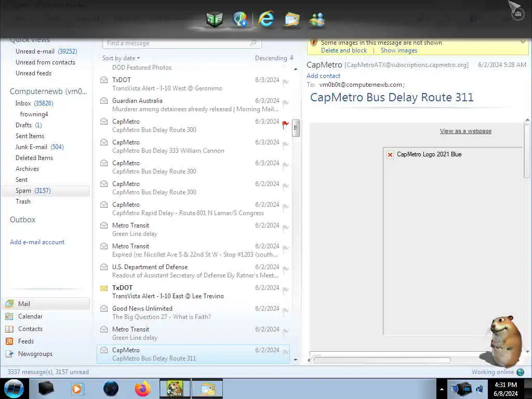Click envelope icon of U.S. Department of Defense message
This screenshot has width=532, height=399.
104,267
